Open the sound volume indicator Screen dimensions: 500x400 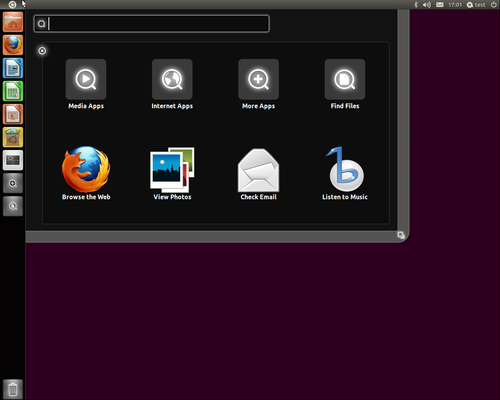pos(427,5)
